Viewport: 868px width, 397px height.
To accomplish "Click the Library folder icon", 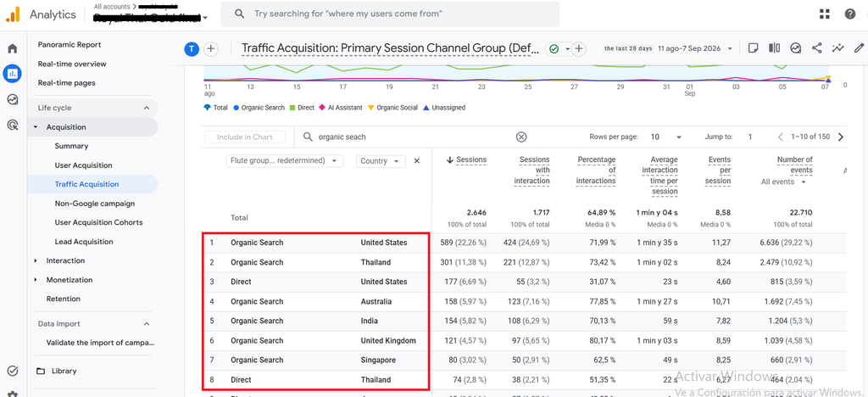I will pyautogui.click(x=41, y=371).
